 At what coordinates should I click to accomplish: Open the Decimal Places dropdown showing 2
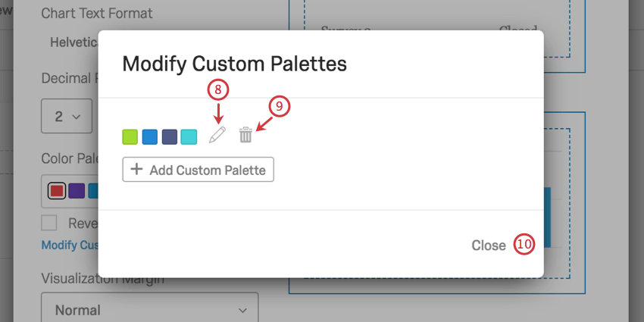click(67, 117)
